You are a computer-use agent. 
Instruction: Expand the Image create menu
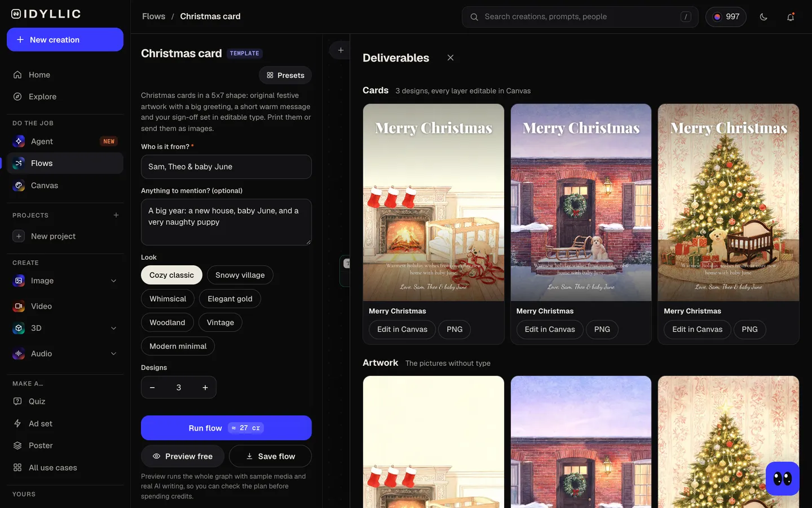click(x=113, y=281)
